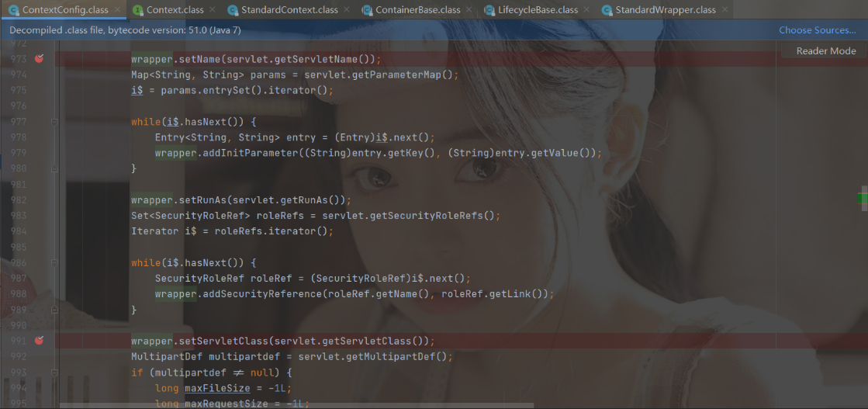
Task: Collapse the while loop at line 977
Action: 54,121
